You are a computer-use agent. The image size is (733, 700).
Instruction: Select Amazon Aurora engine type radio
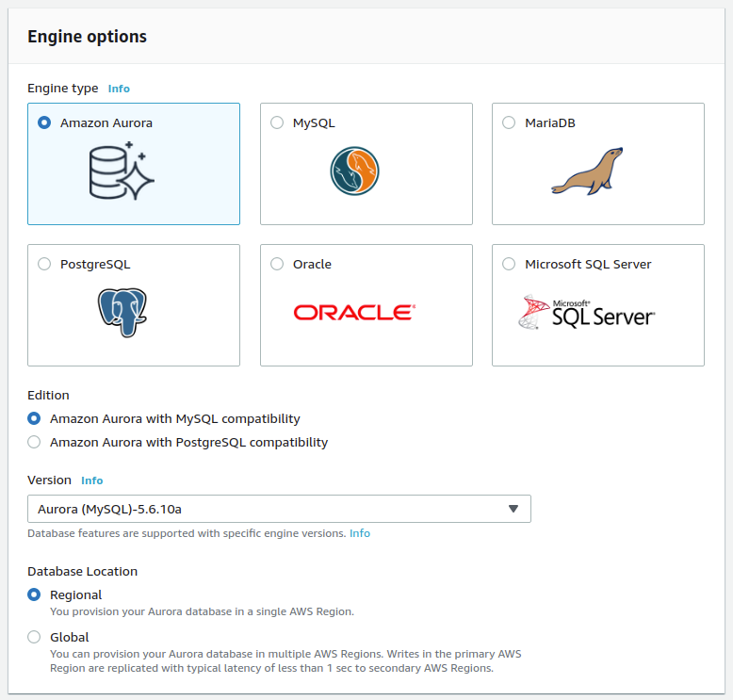pos(44,123)
